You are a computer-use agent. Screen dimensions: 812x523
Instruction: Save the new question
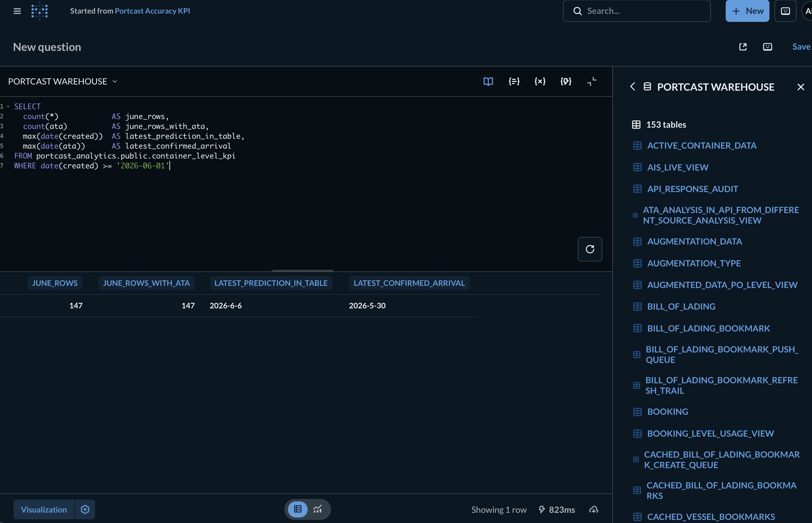click(802, 47)
